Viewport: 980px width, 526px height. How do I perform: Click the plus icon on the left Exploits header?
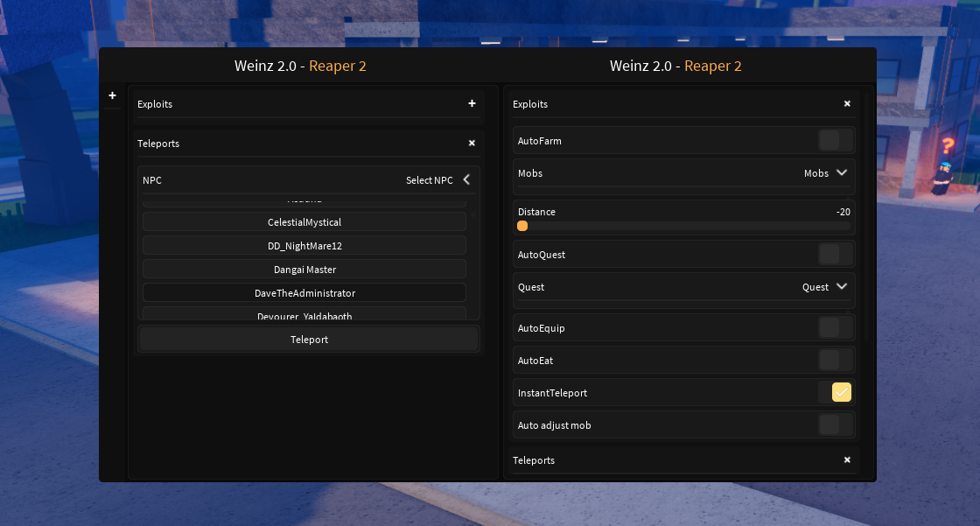point(472,103)
